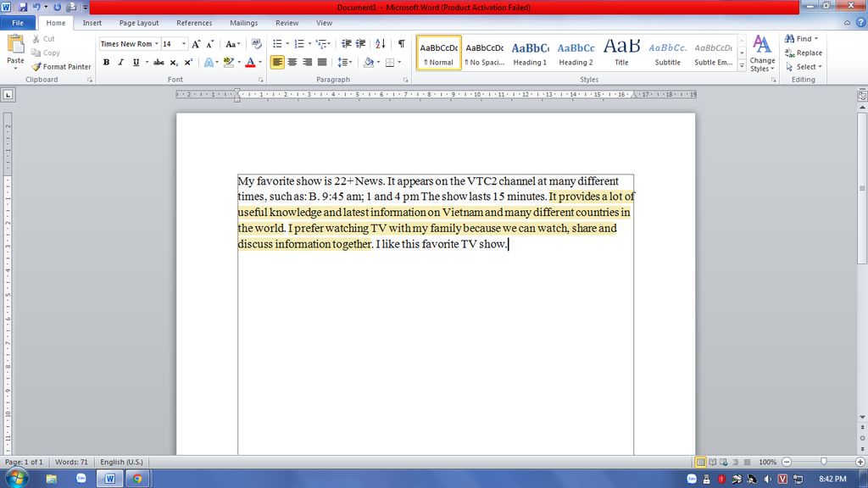Open Change Case Aa dropdown
Viewport: 868px width, 488px height.
coord(232,44)
